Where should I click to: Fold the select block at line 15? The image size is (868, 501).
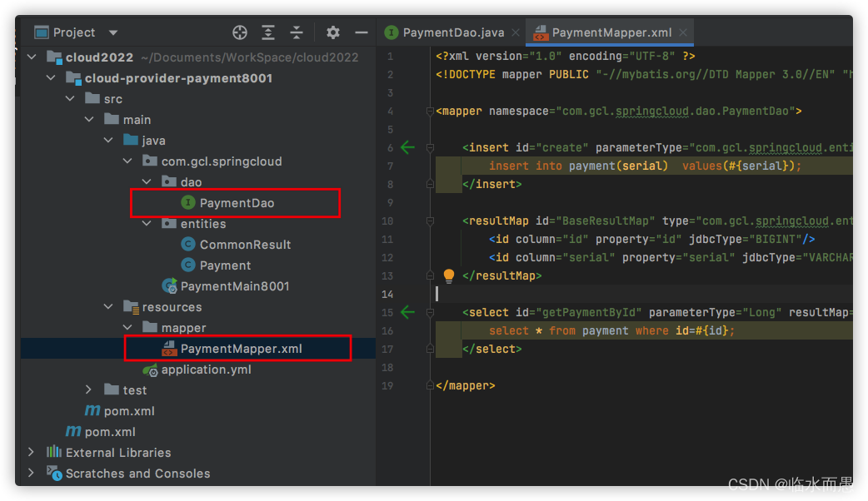pyautogui.click(x=430, y=312)
